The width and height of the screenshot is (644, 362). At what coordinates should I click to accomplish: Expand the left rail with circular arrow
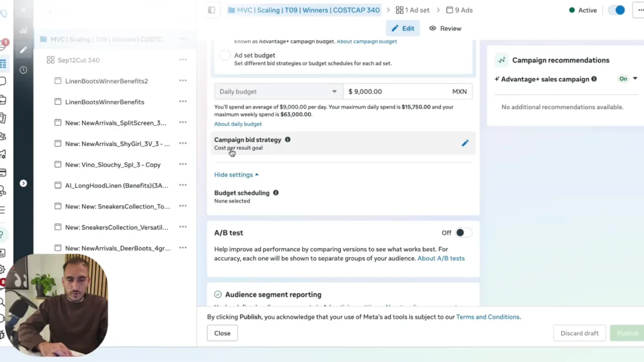tap(23, 183)
